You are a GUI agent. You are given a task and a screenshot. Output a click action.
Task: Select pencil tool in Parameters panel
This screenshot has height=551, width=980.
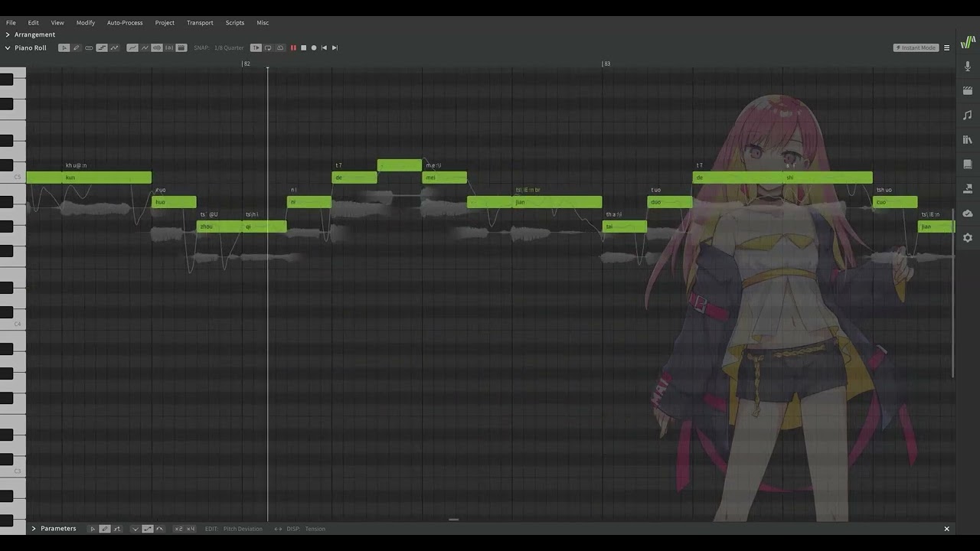click(105, 529)
